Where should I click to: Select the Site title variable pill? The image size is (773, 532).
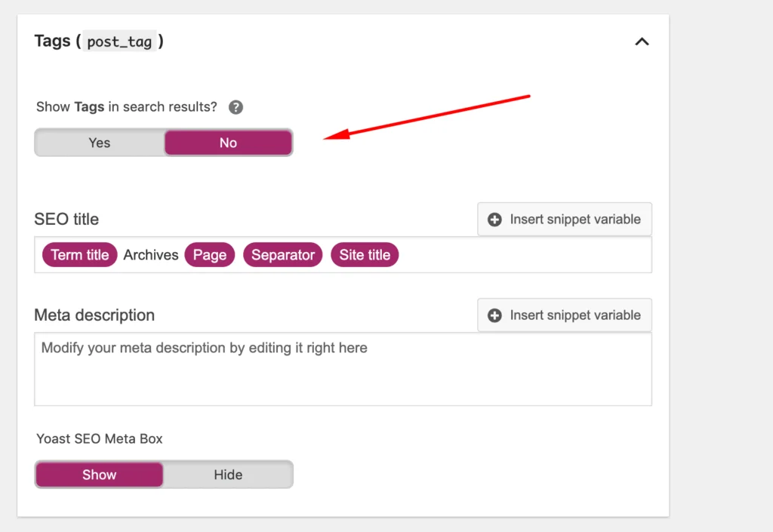click(x=365, y=254)
